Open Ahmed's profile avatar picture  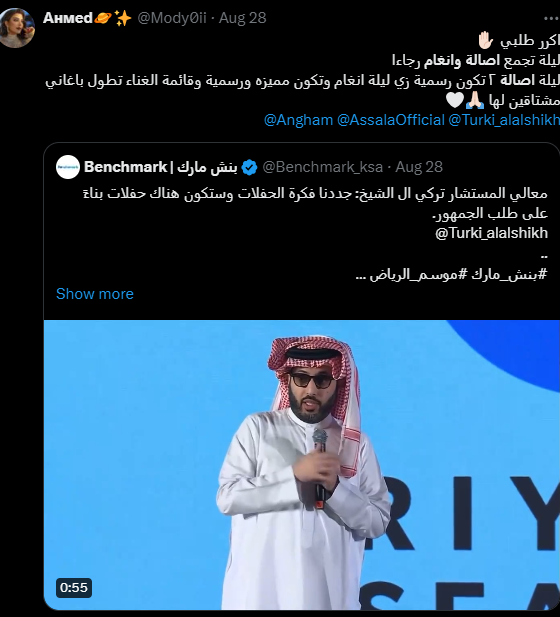[17, 28]
